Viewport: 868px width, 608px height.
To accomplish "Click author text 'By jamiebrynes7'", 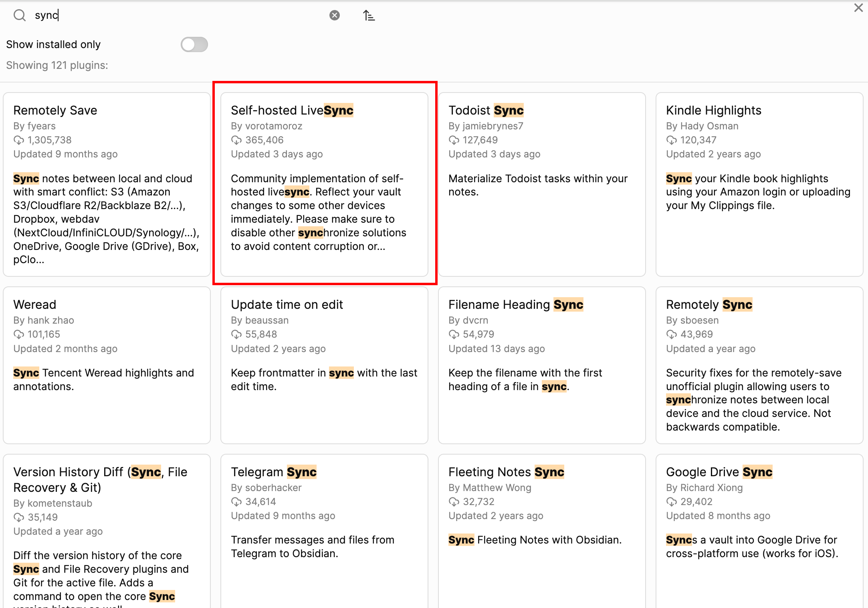I will click(486, 126).
